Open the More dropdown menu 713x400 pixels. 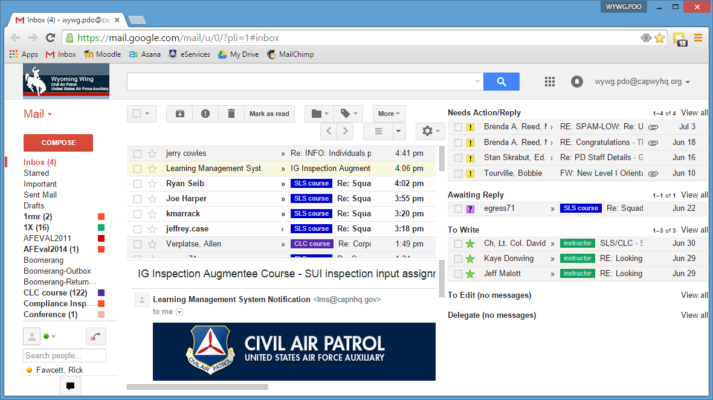tap(389, 114)
